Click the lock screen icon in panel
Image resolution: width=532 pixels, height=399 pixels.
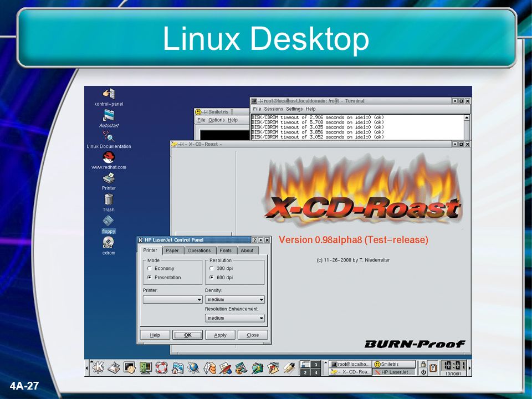tap(423, 364)
